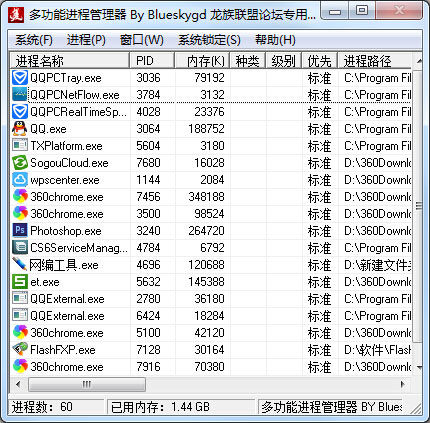Image resolution: width=430 pixels, height=423 pixels.
Task: Minimize the process manager window
Action: click(x=335, y=11)
